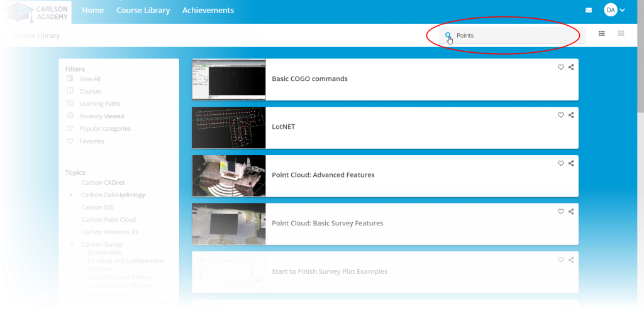Share the Basic COGO commands course
Viewport: 644px width, 309px height.
(571, 67)
